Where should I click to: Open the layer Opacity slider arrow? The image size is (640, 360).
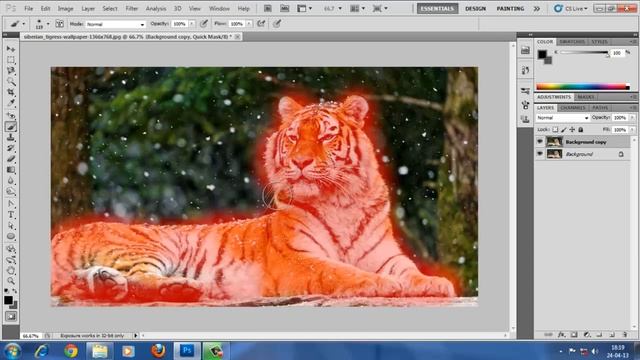632,118
